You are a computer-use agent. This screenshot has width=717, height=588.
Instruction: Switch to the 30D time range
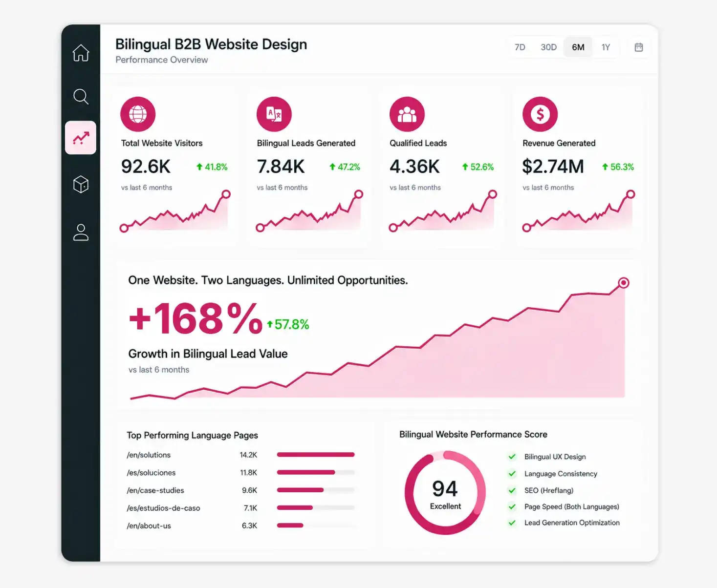548,47
